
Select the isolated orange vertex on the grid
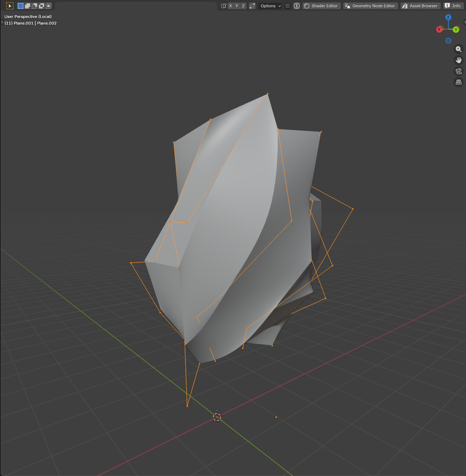[276, 417]
